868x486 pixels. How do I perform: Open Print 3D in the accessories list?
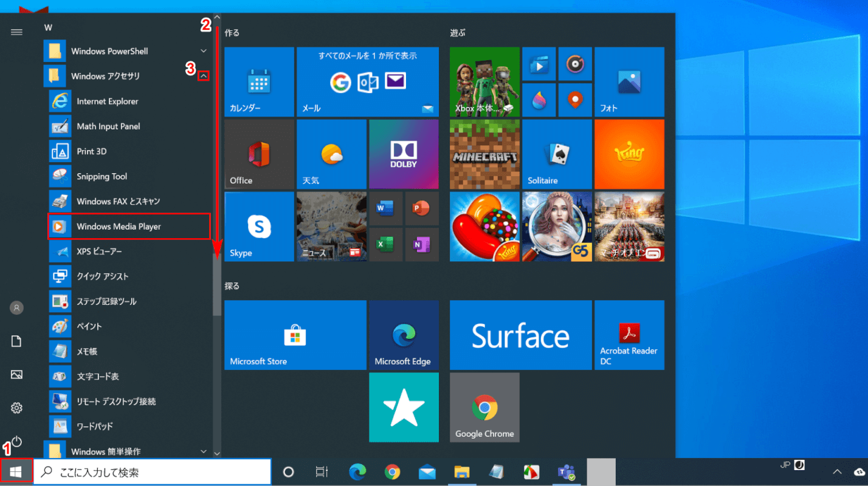128,151
